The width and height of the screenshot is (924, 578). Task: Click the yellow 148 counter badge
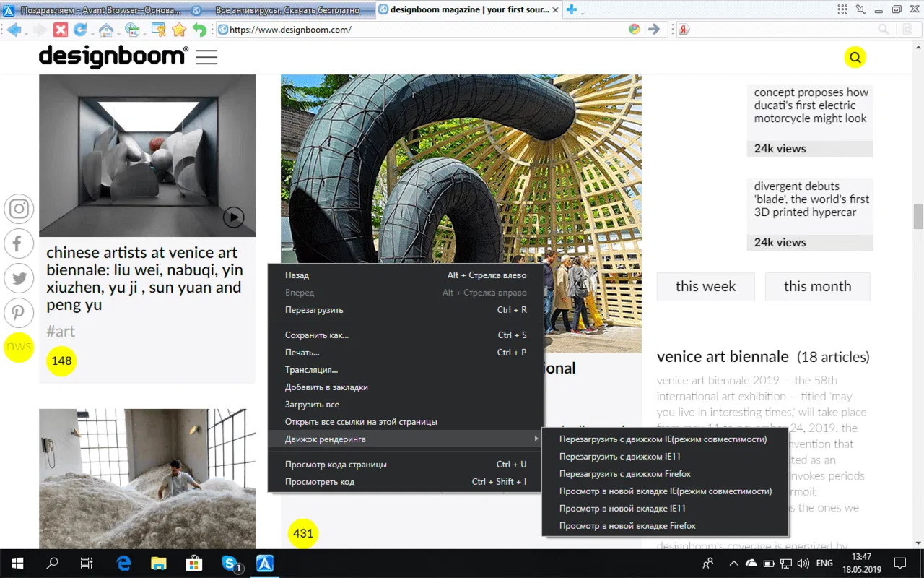pyautogui.click(x=61, y=361)
